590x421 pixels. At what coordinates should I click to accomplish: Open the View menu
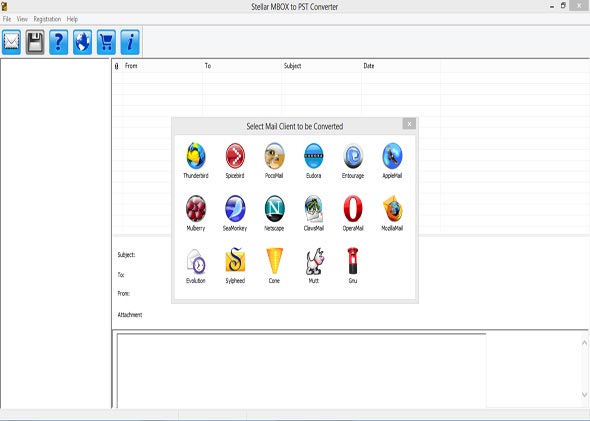coord(22,19)
